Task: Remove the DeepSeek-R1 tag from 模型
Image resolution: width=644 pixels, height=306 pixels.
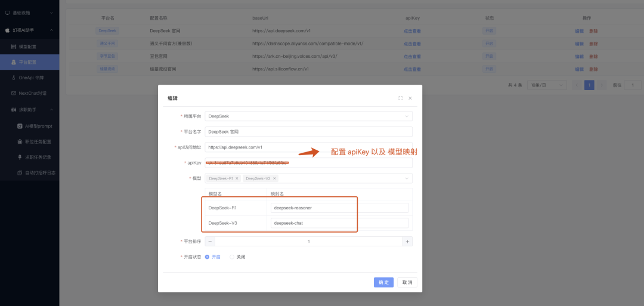Action: pyautogui.click(x=237, y=178)
